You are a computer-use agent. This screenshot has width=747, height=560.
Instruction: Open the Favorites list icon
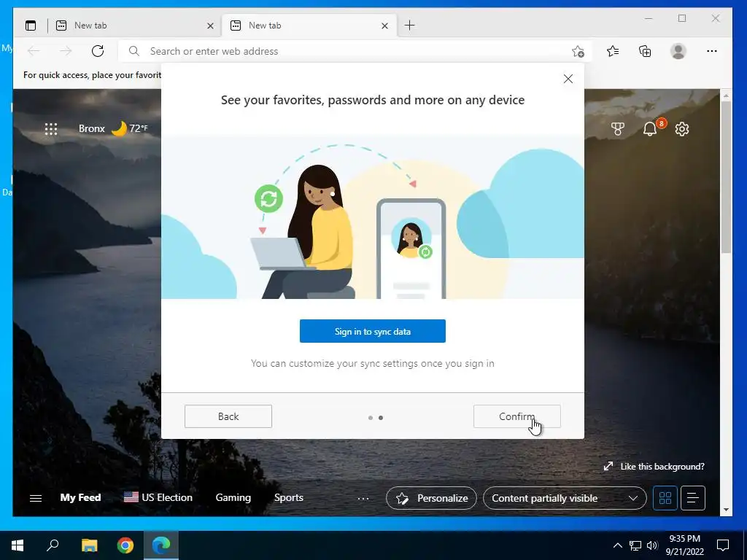click(613, 51)
